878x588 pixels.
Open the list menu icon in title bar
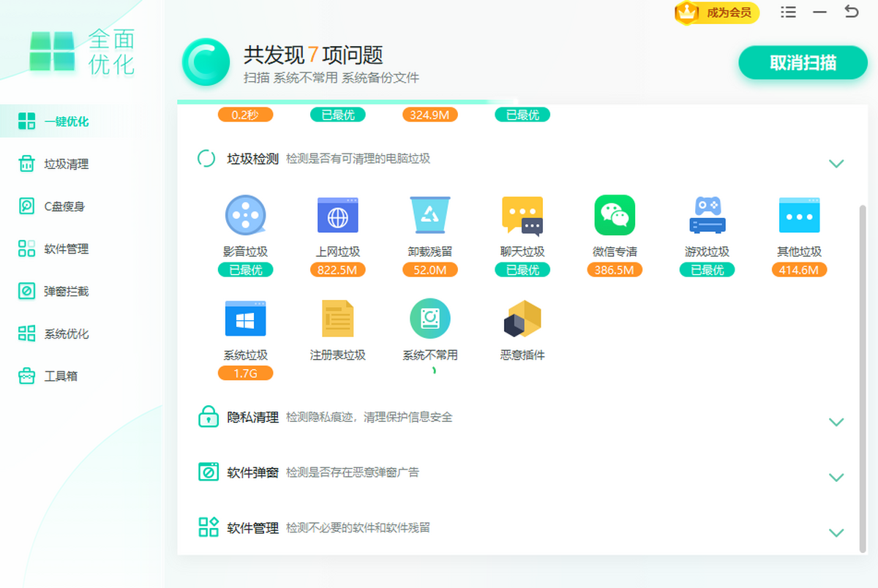point(788,12)
